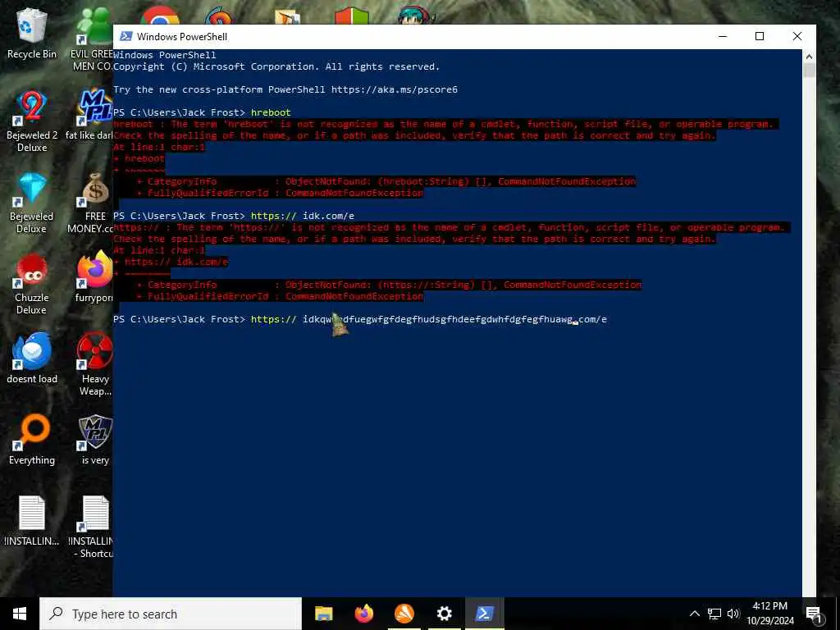Viewport: 840px width, 630px height.
Task: Click the taskbar clock showing 4:12 PM
Action: pos(769,614)
